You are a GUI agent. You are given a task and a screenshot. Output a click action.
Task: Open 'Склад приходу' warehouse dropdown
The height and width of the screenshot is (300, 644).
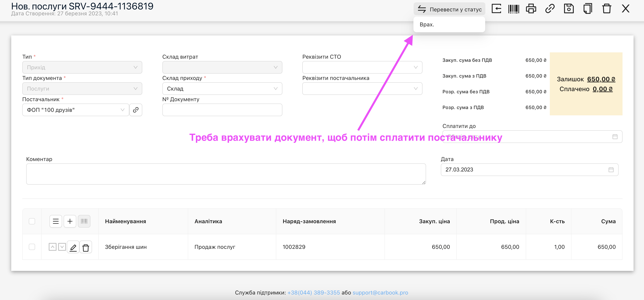[x=222, y=88]
